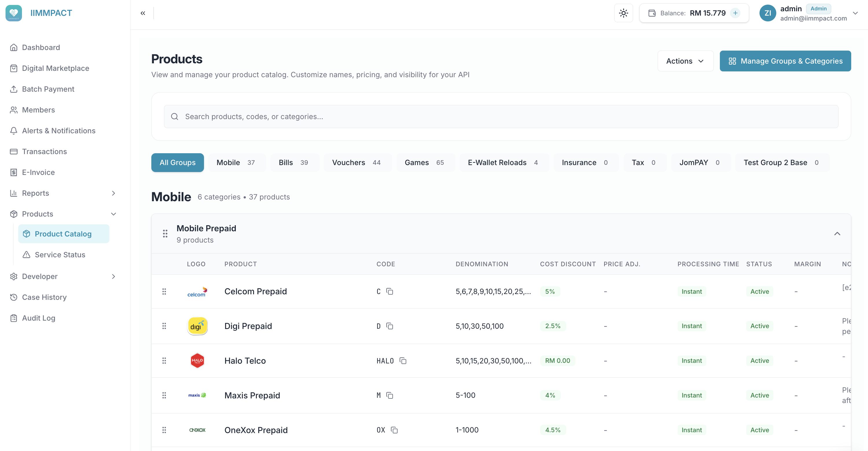Grab the Mobile Prepaid category drag handle
Viewport: 868px width, 451px height.
click(165, 234)
